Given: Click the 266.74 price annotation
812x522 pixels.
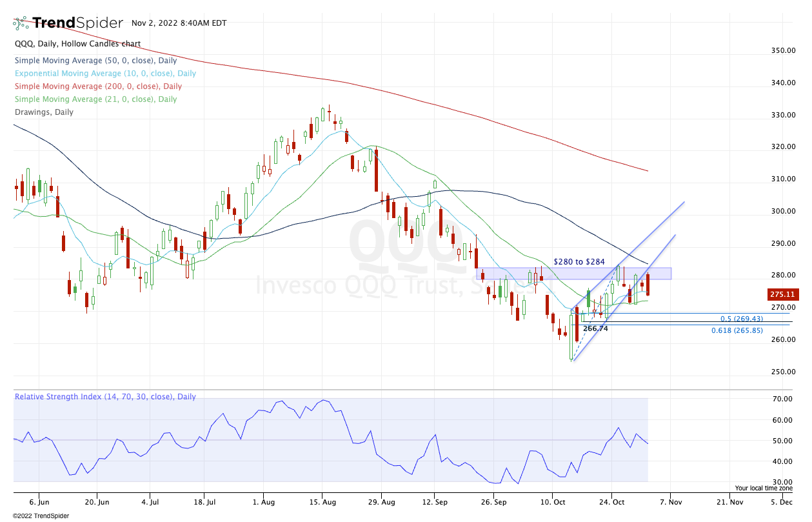Looking at the screenshot, I should pos(595,328).
